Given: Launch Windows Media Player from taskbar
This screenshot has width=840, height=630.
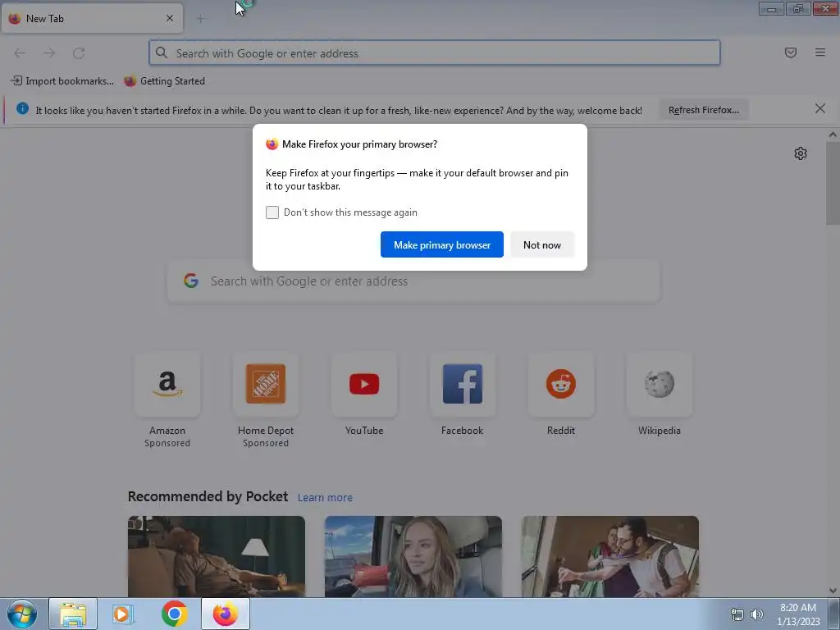Looking at the screenshot, I should click(123, 614).
